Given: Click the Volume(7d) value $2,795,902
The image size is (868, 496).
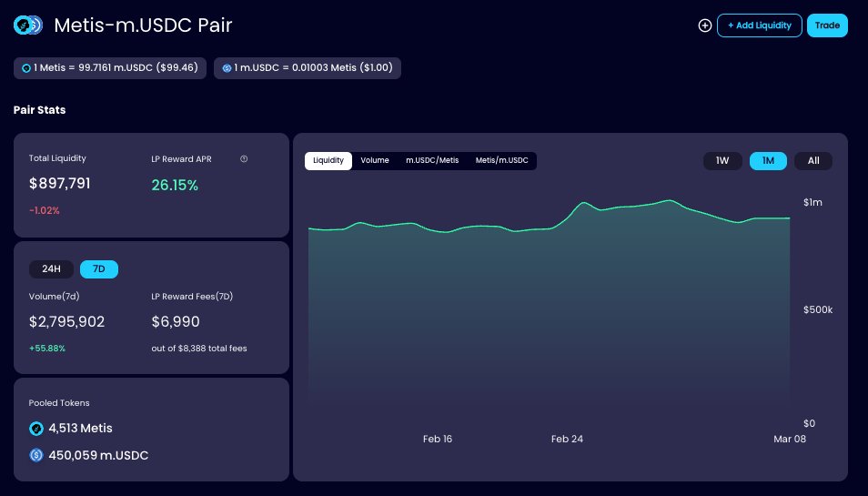Looking at the screenshot, I should [x=67, y=321].
